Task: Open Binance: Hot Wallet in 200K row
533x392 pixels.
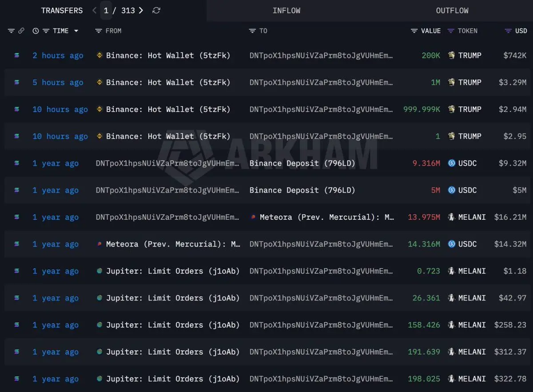Action: coord(168,55)
